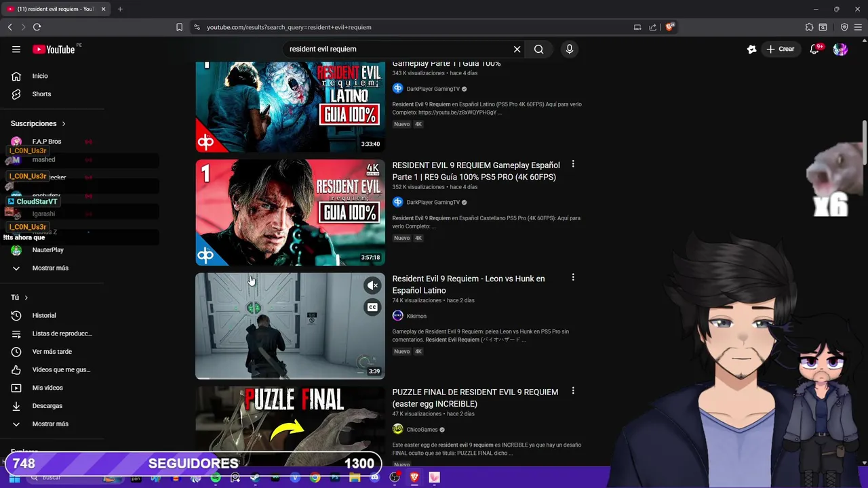
Task: Bookmark this page via the bookmark icon
Action: click(x=179, y=27)
